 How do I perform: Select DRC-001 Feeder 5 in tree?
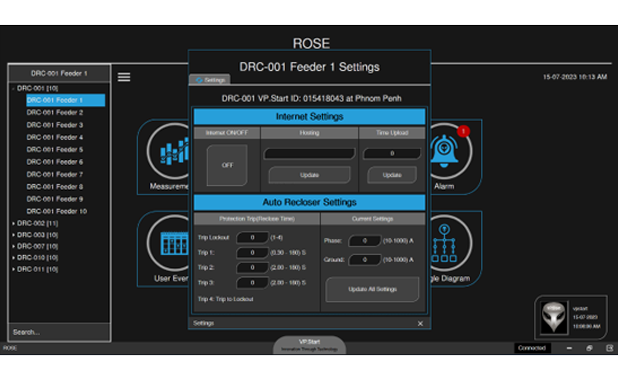55,150
